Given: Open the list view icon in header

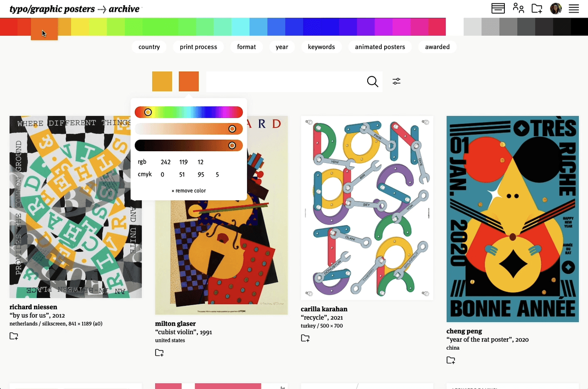Looking at the screenshot, I should 498,8.
